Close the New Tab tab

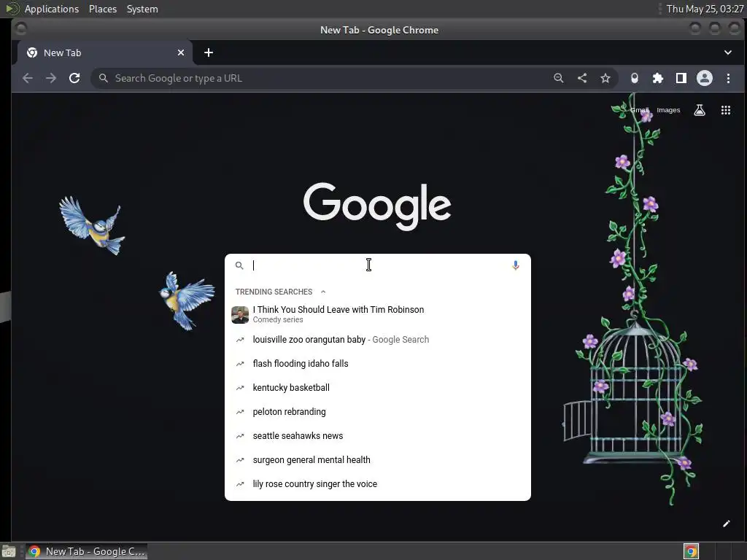point(181,52)
